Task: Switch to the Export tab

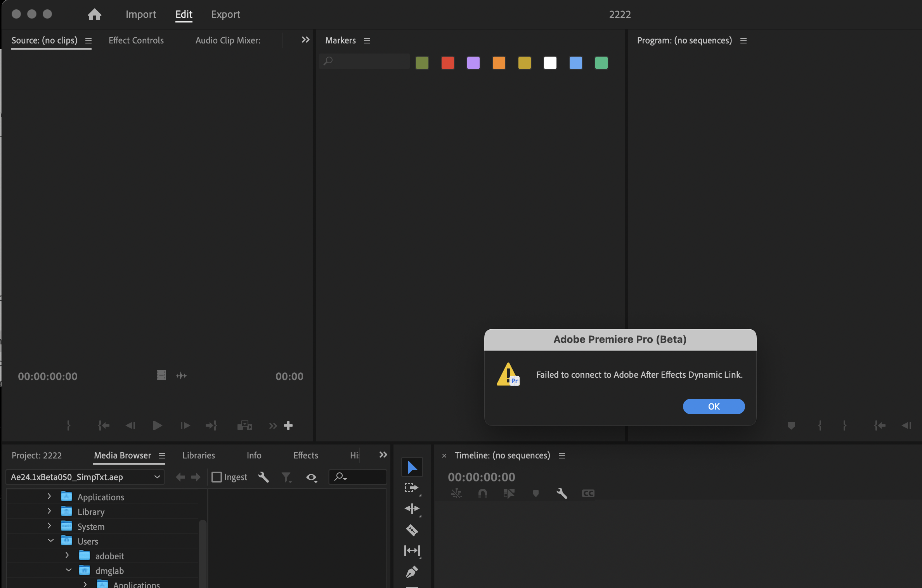Action: click(x=225, y=14)
